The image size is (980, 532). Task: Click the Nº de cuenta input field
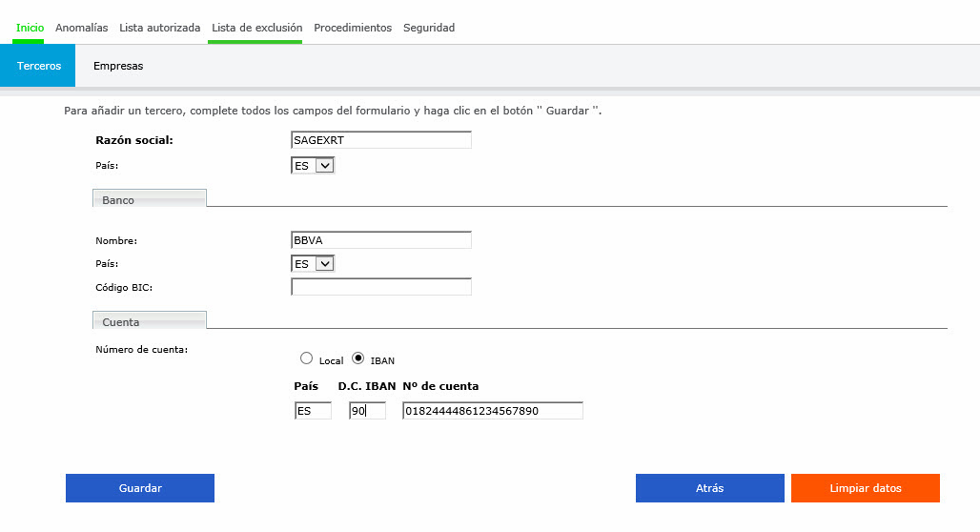492,411
